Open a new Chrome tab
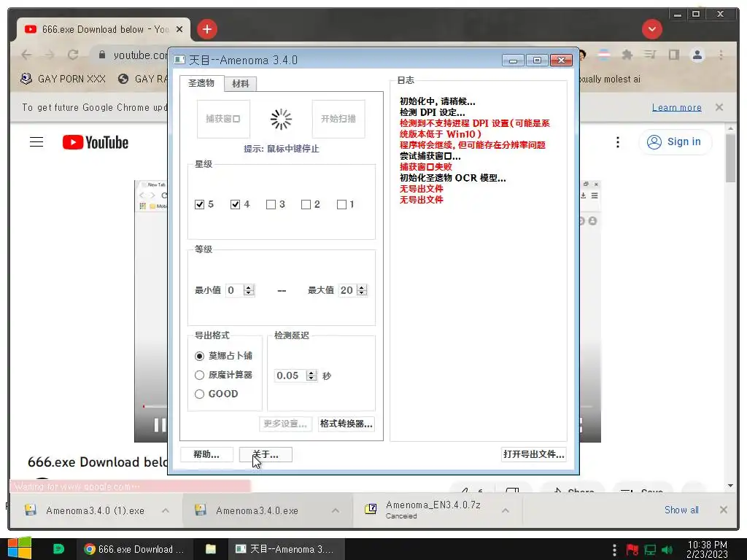Screen dimensions: 747x560 pos(206,29)
